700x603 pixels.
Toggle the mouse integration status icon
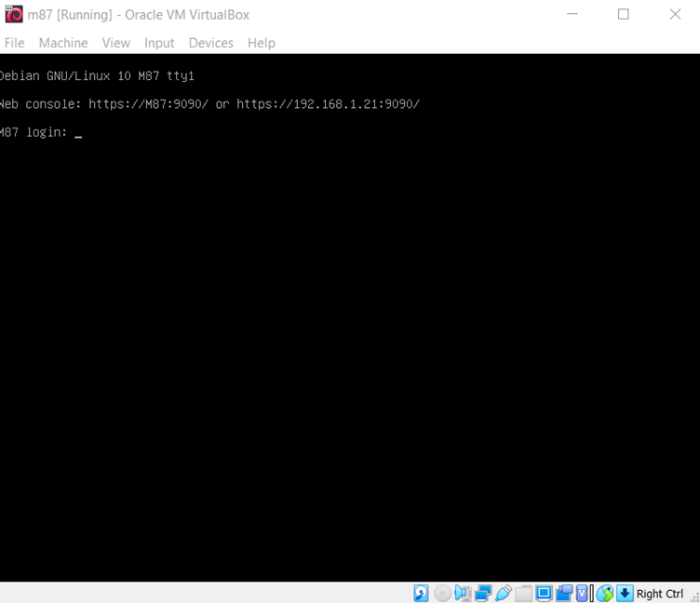(x=605, y=593)
